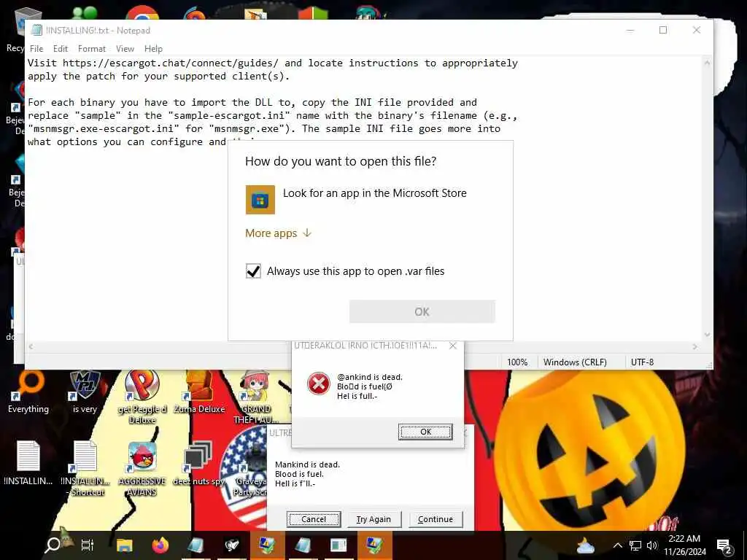Click UTF-8 in Notepad status bar
The width and height of the screenshot is (747, 560).
642,362
